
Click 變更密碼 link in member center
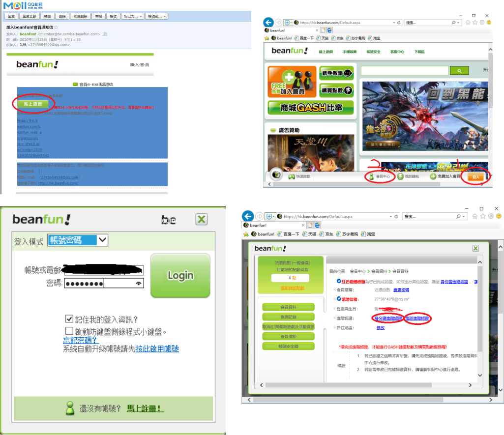pos(401,290)
